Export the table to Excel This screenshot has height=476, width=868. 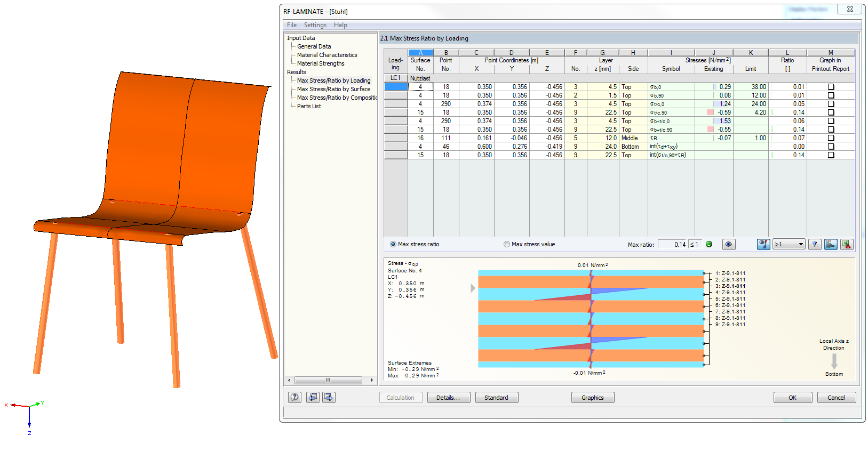pyautogui.click(x=847, y=244)
